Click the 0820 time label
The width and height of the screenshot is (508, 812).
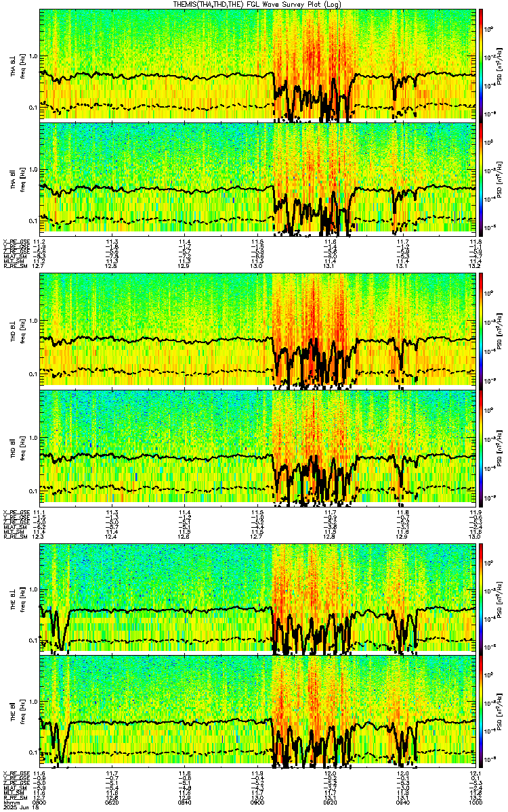click(112, 802)
